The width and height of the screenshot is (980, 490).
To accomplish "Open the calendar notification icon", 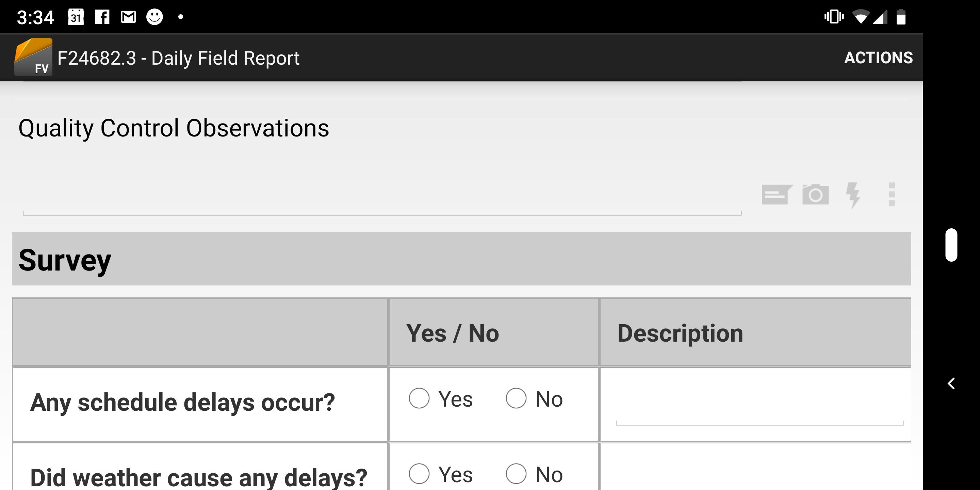I will pyautogui.click(x=76, y=17).
